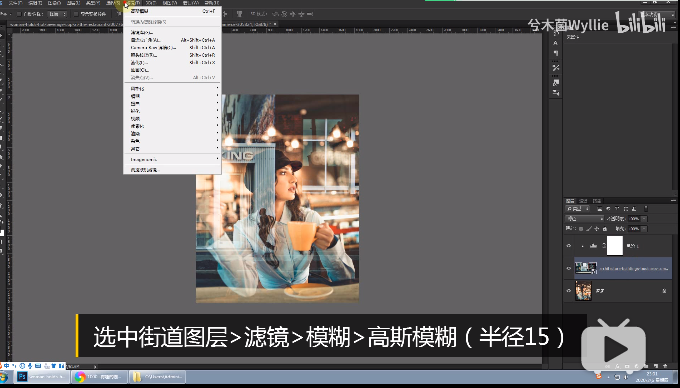Select the street layer thumbnail
The image size is (680, 388).
tap(586, 268)
